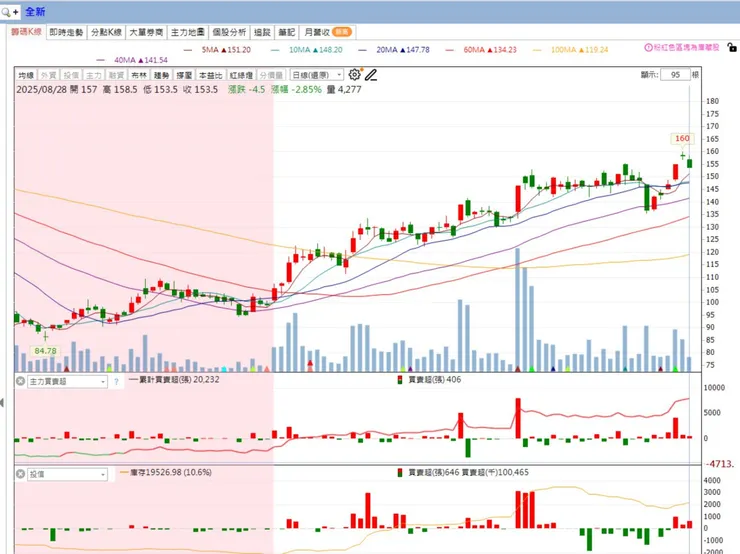
Task: Click the 漲幅 -2.85% value
Action: tap(296, 89)
